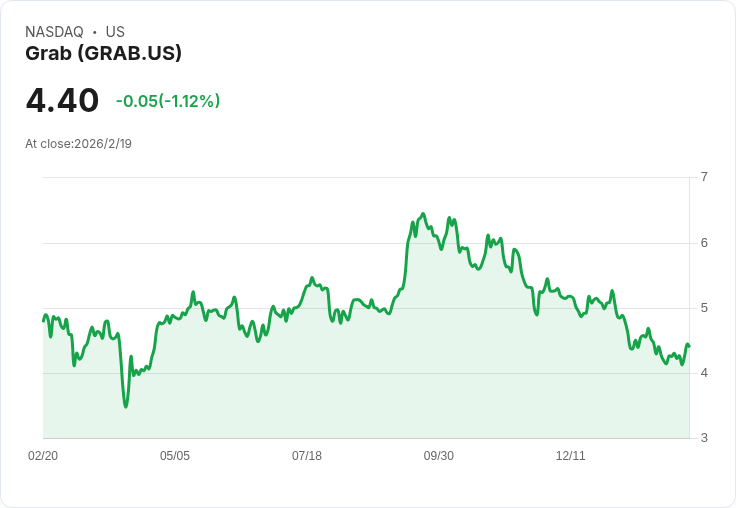Click the 7 price axis label

704,177
